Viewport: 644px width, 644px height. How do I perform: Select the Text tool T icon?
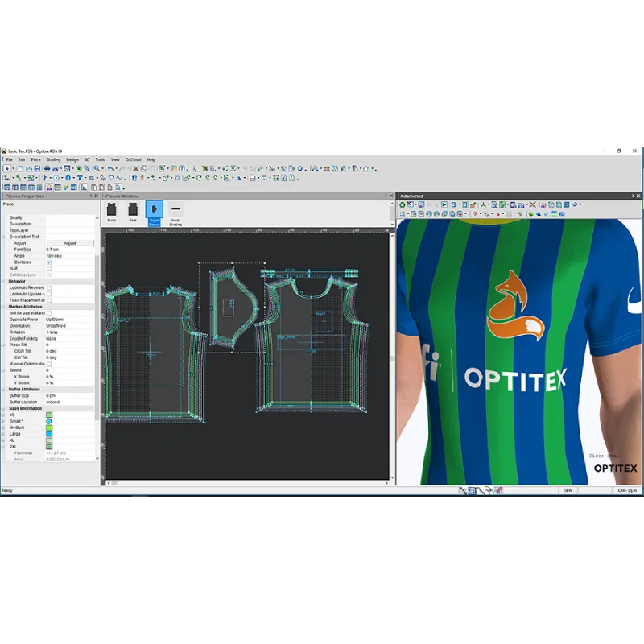pos(80,178)
